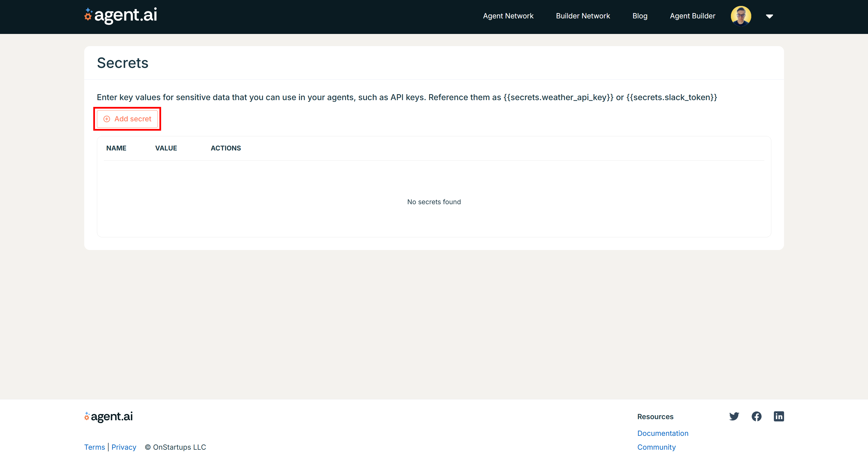Click the footer agent.ai logo

(109, 417)
